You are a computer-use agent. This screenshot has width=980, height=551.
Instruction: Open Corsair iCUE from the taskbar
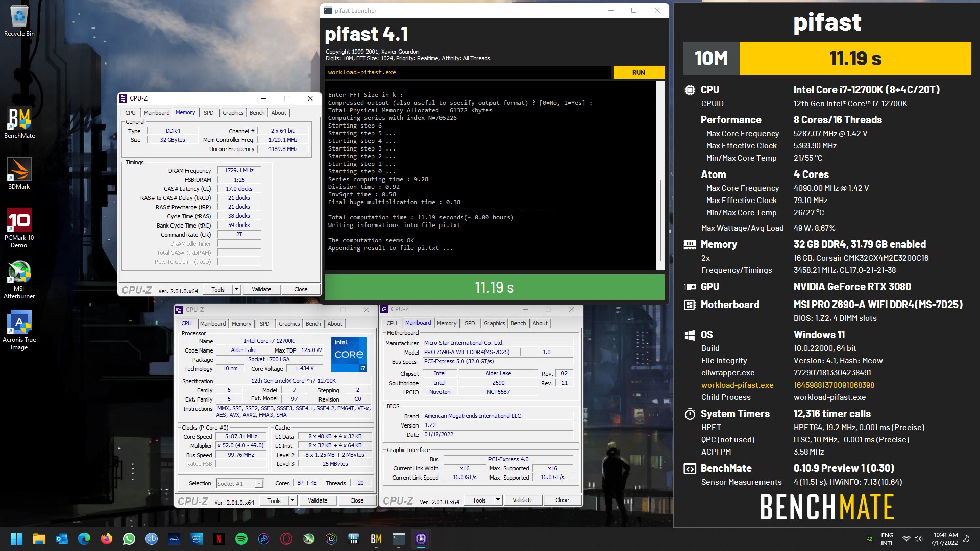coord(331,539)
